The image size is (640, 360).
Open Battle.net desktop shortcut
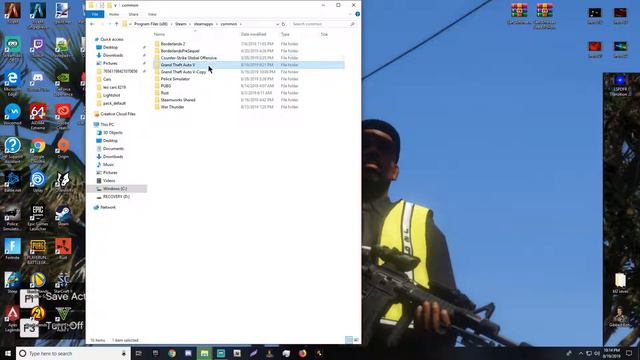[x=12, y=182]
